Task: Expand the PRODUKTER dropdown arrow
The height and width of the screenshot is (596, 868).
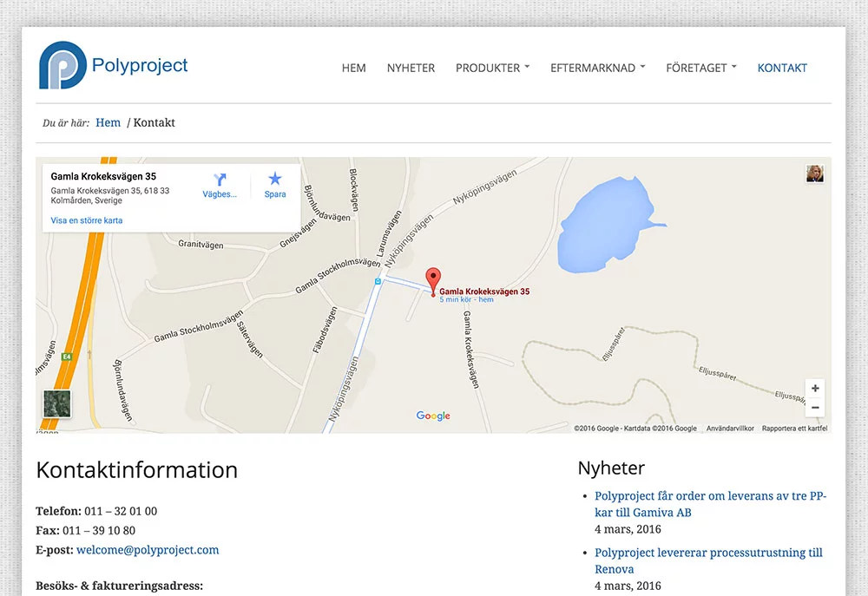Action: coord(527,67)
